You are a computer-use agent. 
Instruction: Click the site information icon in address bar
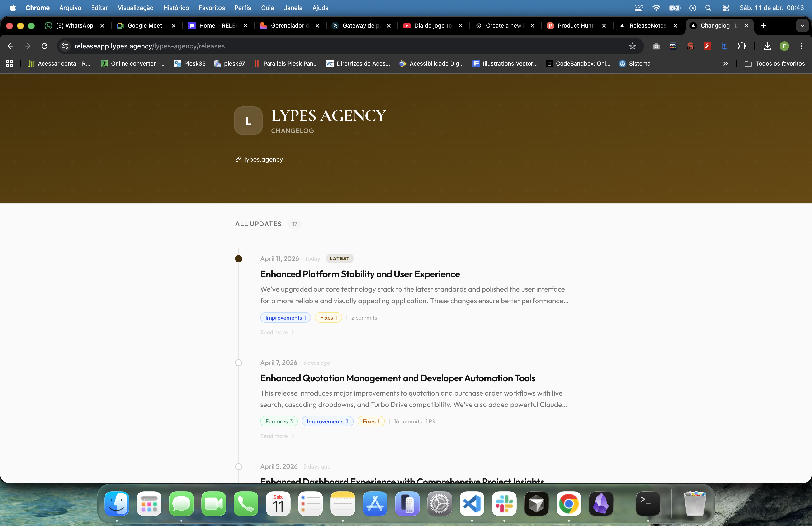coord(65,46)
